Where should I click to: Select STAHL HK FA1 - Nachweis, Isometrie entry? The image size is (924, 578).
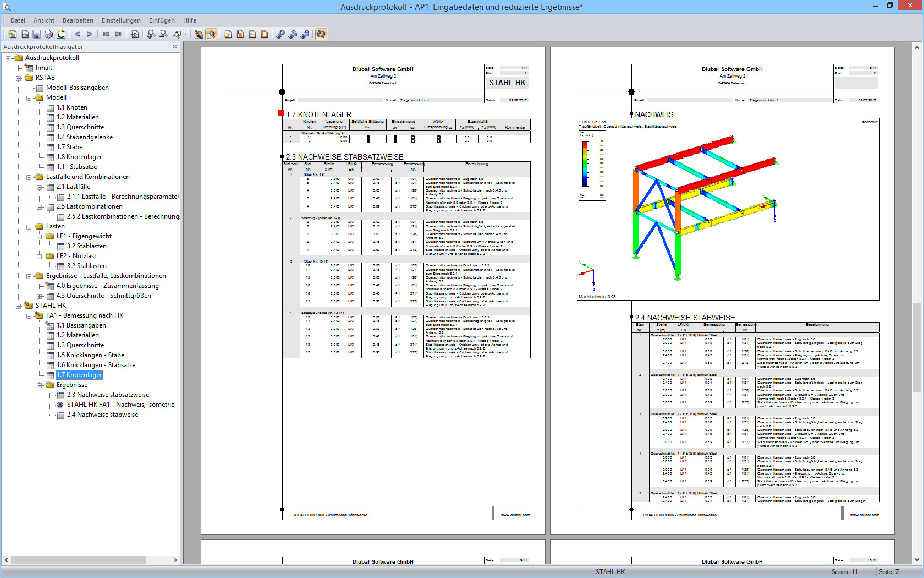pyautogui.click(x=121, y=405)
